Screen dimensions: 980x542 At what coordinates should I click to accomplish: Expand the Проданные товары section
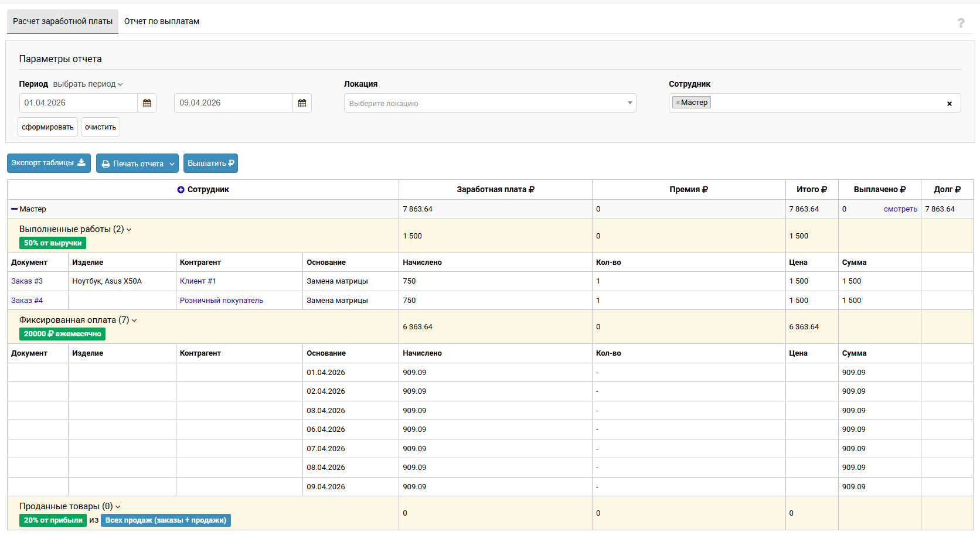coord(70,506)
